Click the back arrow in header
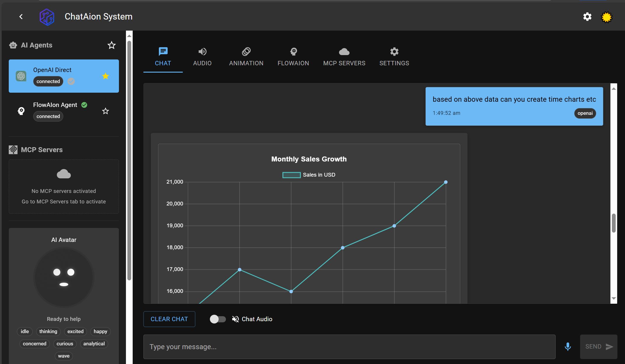Image resolution: width=625 pixels, height=364 pixels. click(x=21, y=17)
